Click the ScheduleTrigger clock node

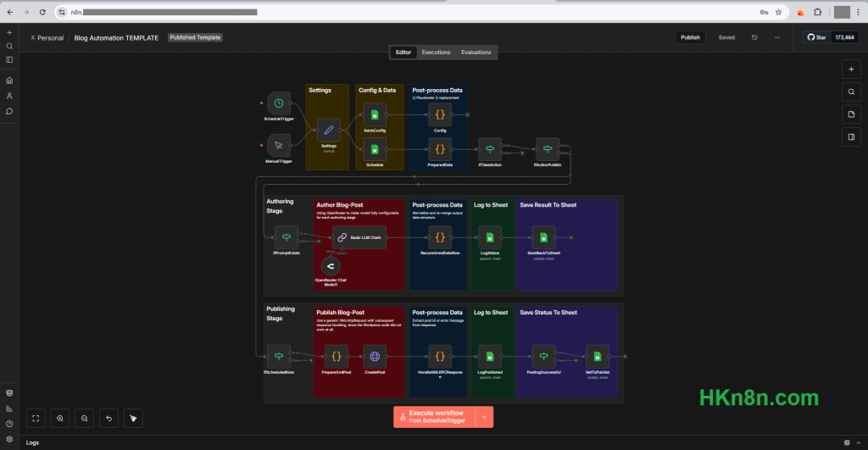point(279,103)
